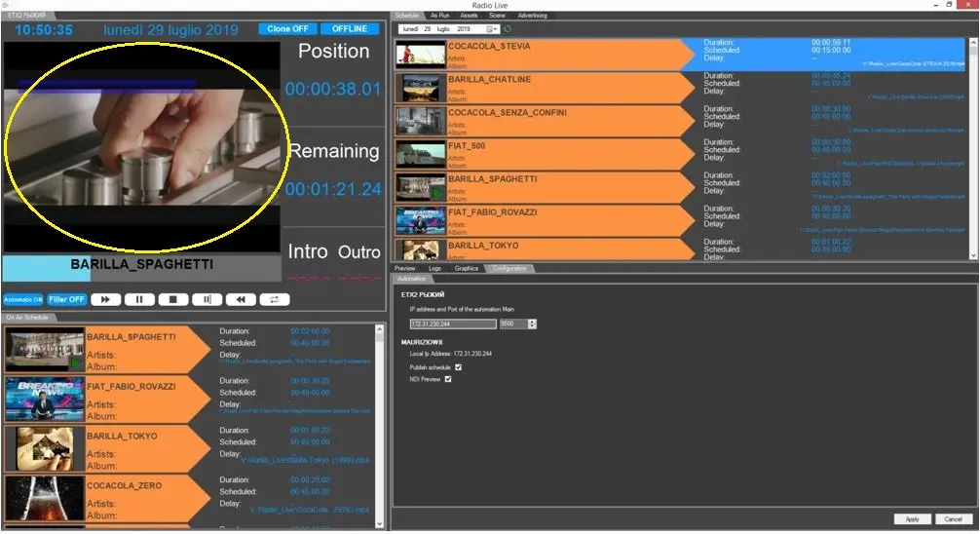Image resolution: width=980 pixels, height=534 pixels.
Task: Click the automation IP address field
Action: pyautogui.click(x=453, y=324)
